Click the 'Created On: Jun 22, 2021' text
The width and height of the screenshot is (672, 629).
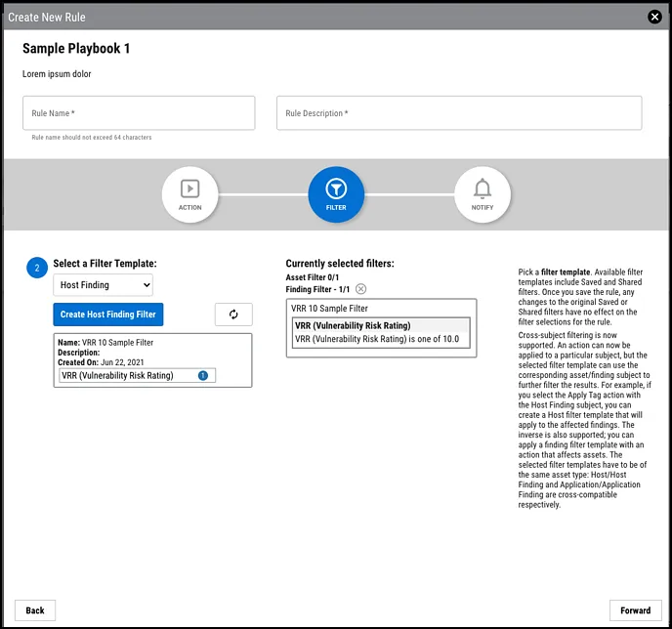[101, 362]
